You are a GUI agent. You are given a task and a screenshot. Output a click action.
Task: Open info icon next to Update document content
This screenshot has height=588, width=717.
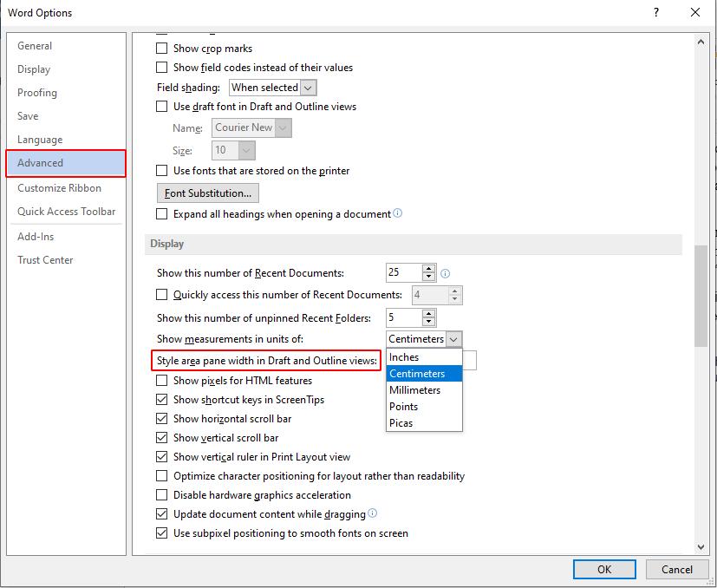pyautogui.click(x=372, y=513)
